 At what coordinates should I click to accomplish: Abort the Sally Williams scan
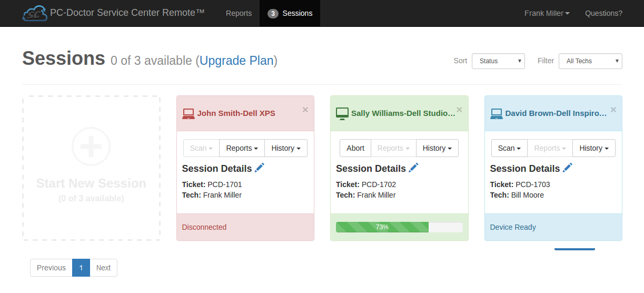click(x=355, y=148)
